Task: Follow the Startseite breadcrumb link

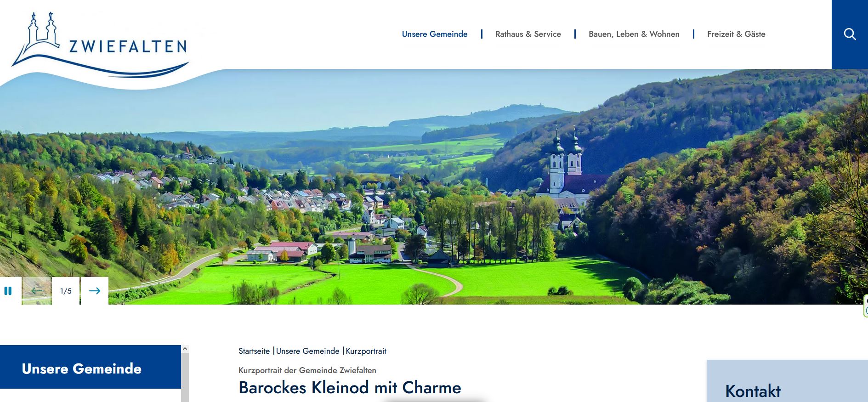Action: pos(254,351)
